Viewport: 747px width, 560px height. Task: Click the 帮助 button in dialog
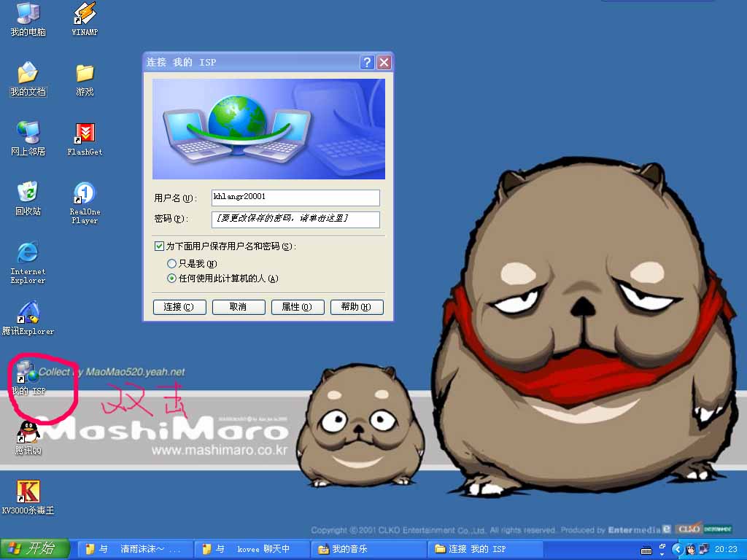click(357, 307)
